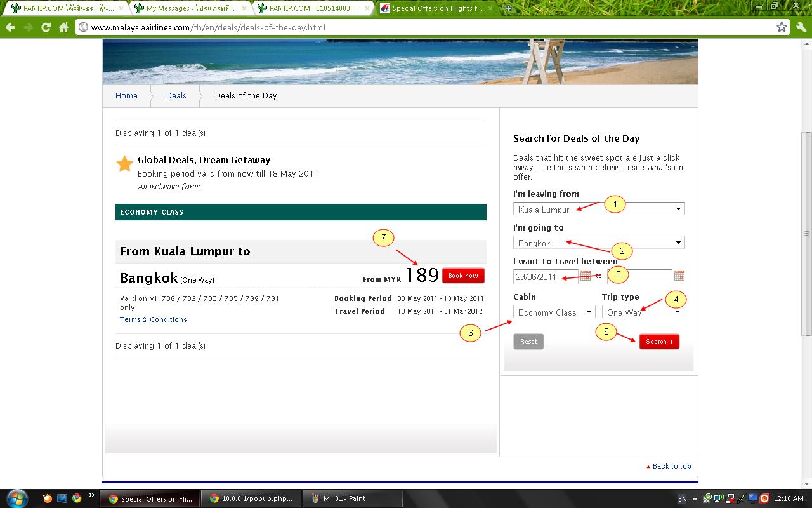This screenshot has height=508, width=812.
Task: Switch to MH01 - Paint taskbar window
Action: 352,498
